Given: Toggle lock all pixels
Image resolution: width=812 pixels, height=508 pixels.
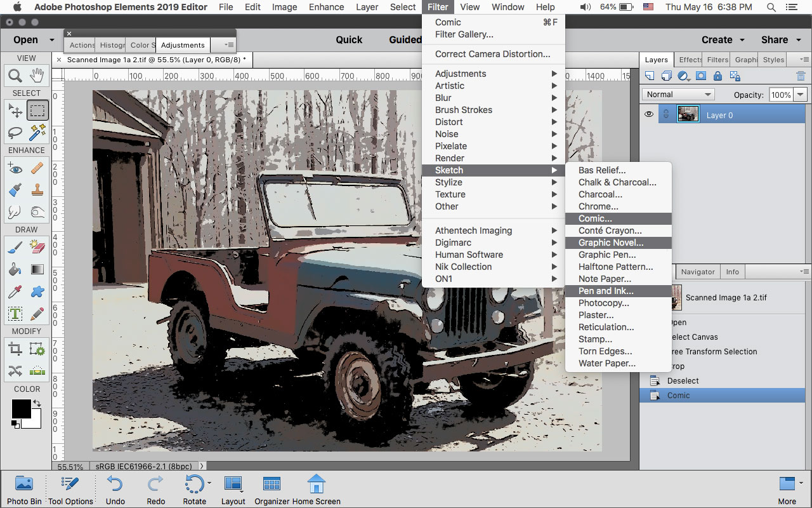Looking at the screenshot, I should pos(717,76).
